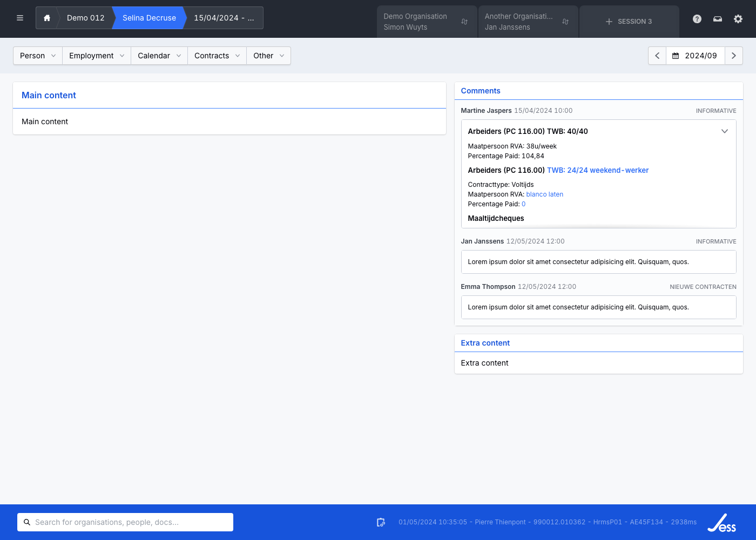
Task: Open the Contracts menu
Action: point(217,56)
